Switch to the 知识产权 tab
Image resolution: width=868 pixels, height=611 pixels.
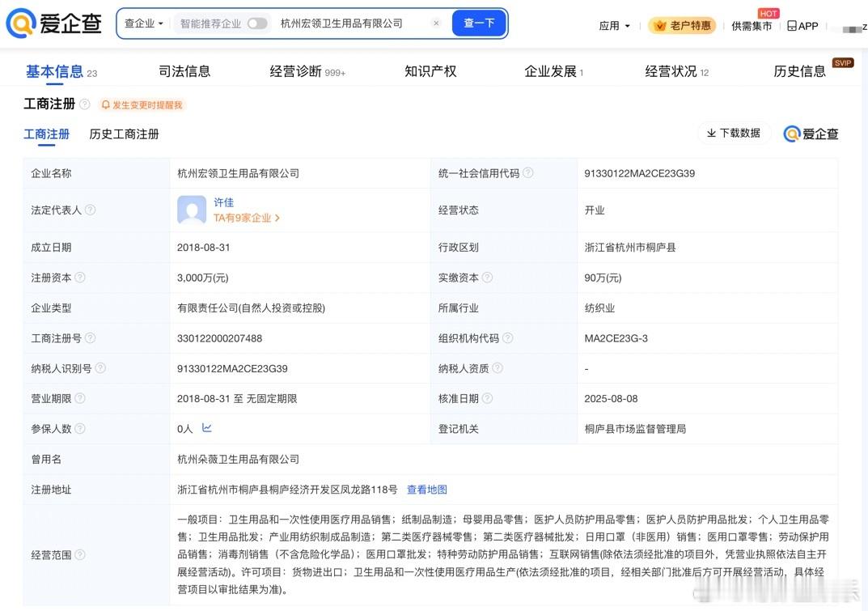coord(430,71)
